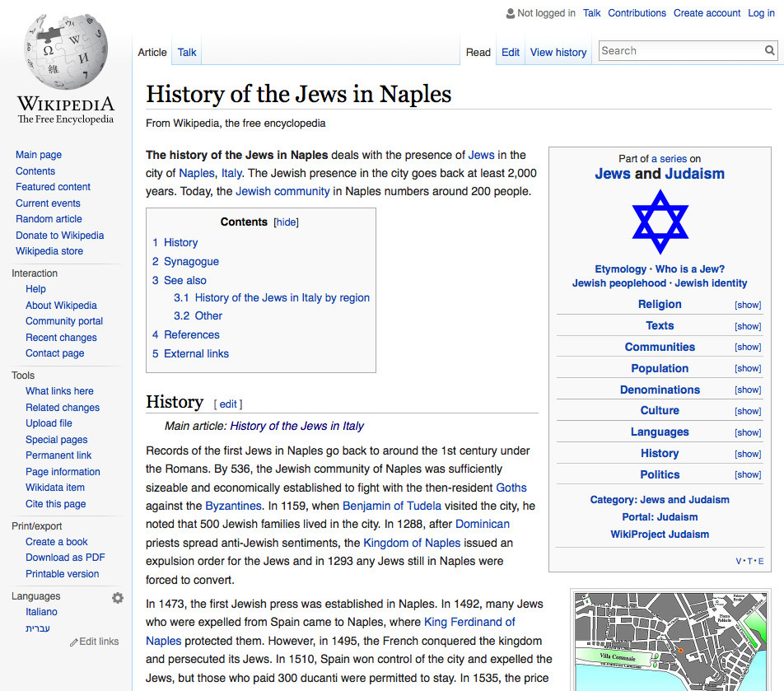This screenshot has width=784, height=691.
Task: Click the blue Star of David image
Action: tap(660, 222)
